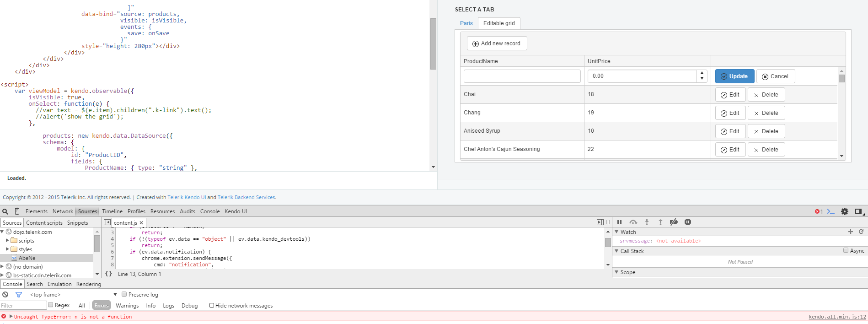The width and height of the screenshot is (868, 324).
Task: Click the deactivate breakpoints icon
Action: click(x=674, y=222)
